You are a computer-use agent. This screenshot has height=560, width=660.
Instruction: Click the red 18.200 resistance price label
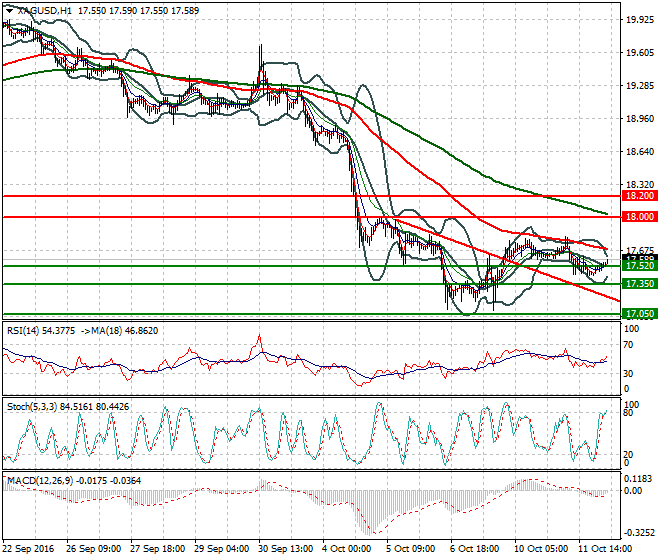tap(640, 196)
